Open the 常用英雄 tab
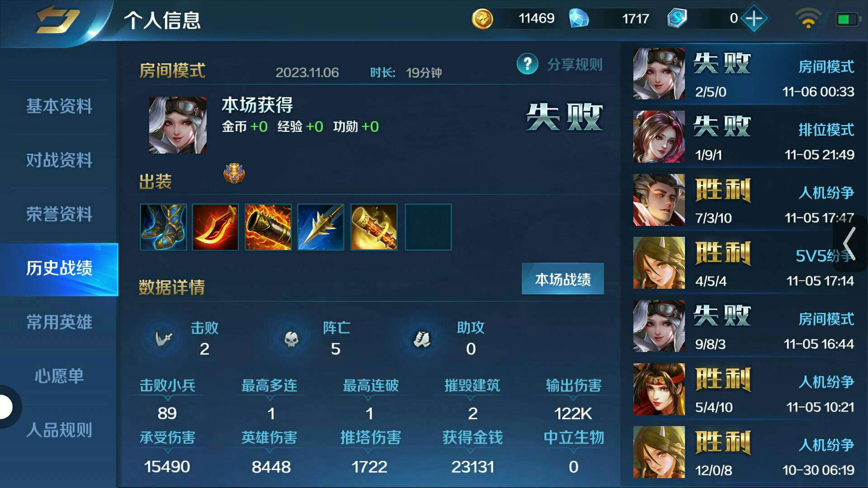This screenshot has width=868, height=488. pos(59,322)
